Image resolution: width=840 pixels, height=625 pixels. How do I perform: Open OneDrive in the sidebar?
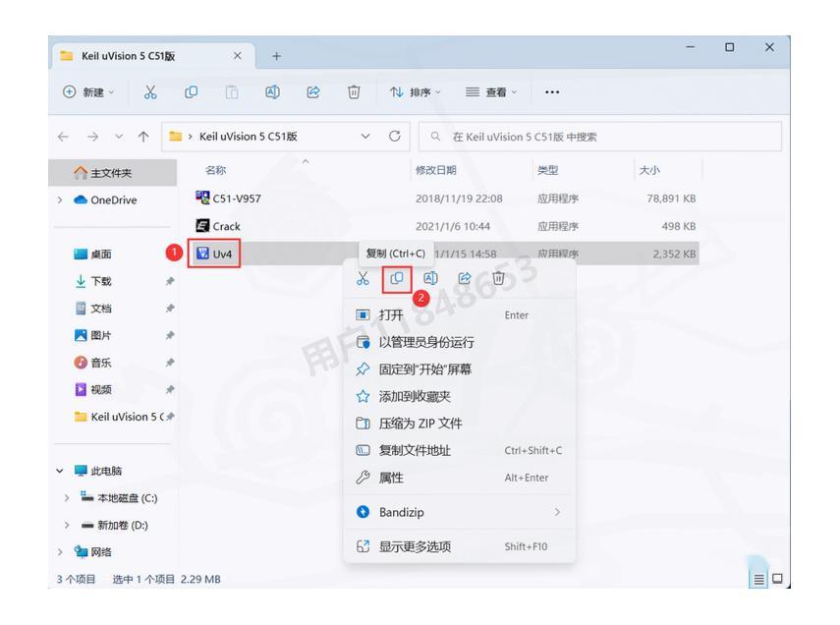105,199
